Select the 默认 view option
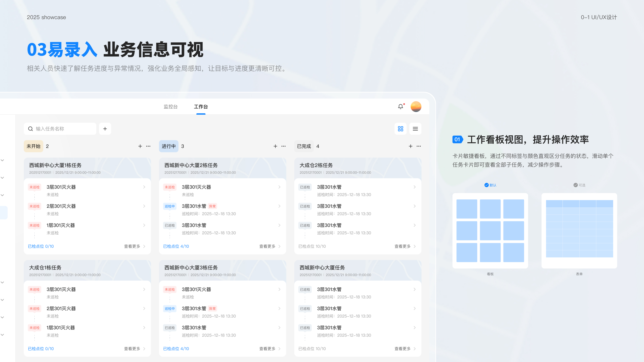This screenshot has height=362, width=644. pyautogui.click(x=490, y=185)
